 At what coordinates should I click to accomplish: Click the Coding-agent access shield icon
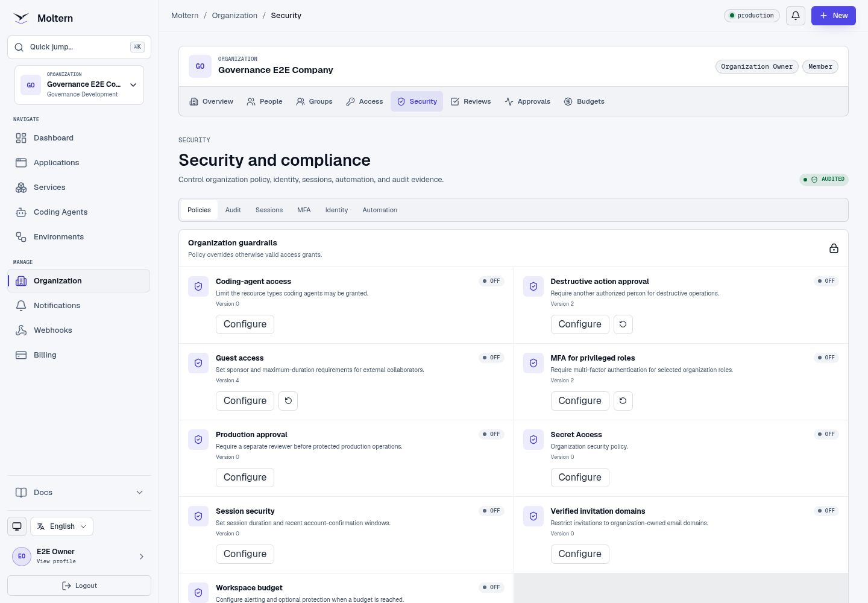point(198,286)
